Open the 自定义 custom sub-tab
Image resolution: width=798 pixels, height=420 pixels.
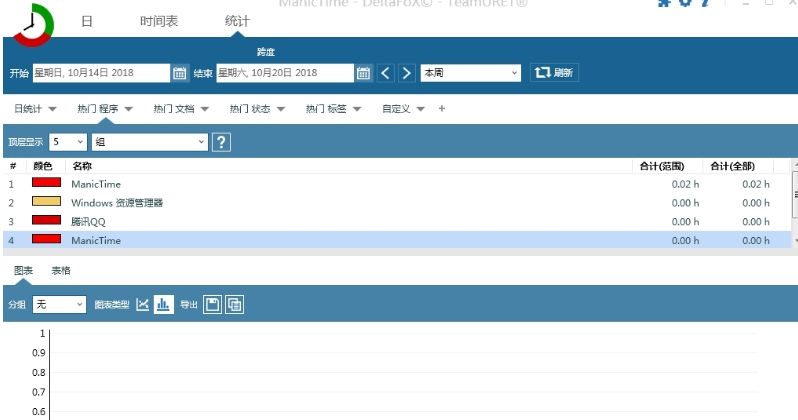coord(396,108)
